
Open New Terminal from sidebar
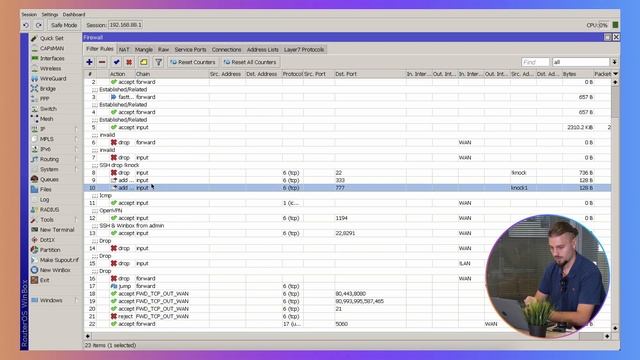pos(57,230)
